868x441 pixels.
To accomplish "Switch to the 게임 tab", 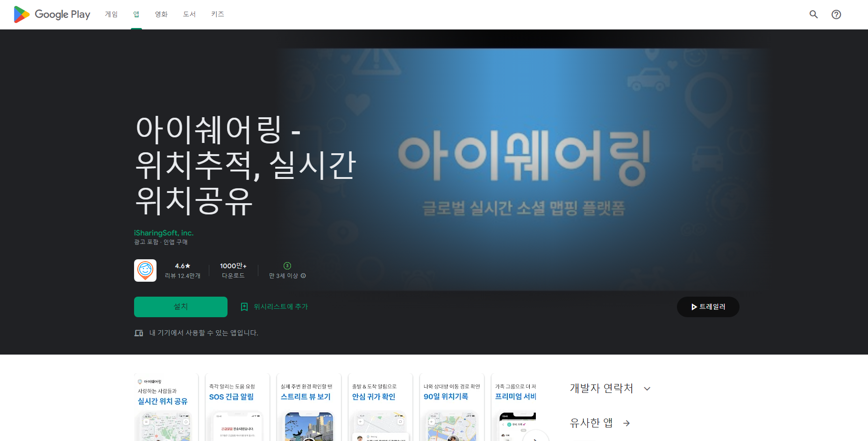I will pyautogui.click(x=111, y=14).
